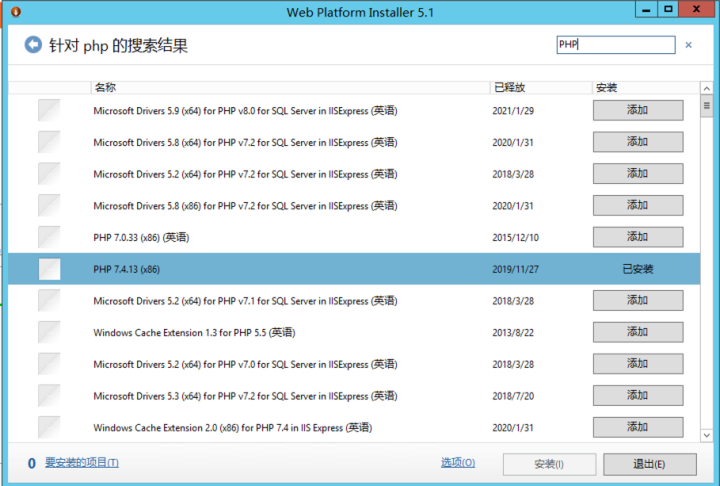The height and width of the screenshot is (486, 720).
Task: Click in the PHP search box
Action: pyautogui.click(x=616, y=45)
